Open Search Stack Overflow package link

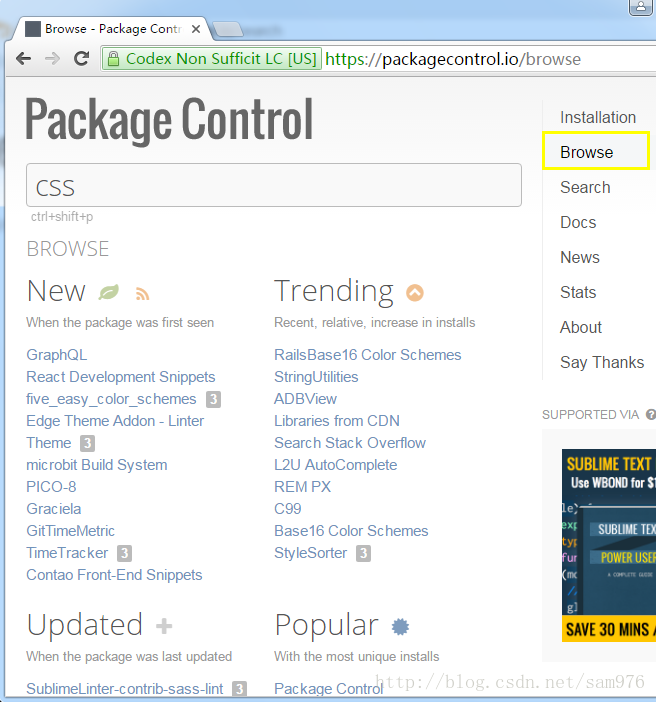click(x=350, y=443)
